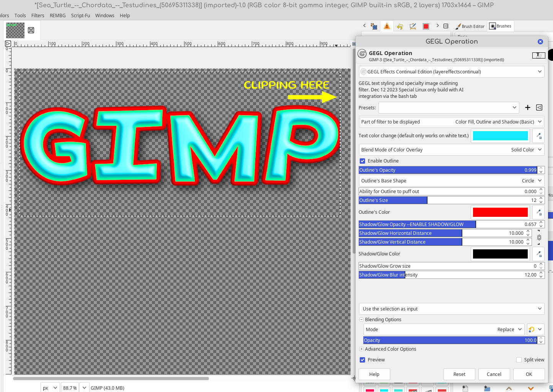Viewport: 553px width, 392px height.
Task: Click the raise layer up arrow
Action: (509, 388)
